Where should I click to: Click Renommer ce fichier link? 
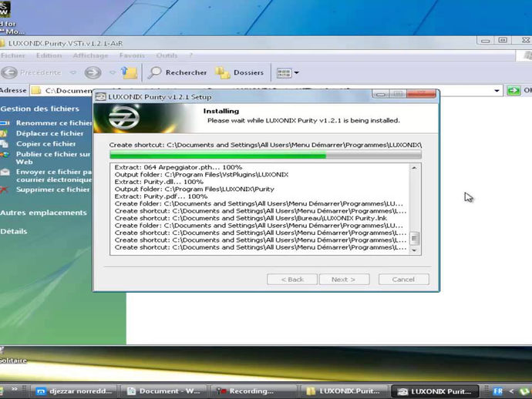tap(54, 123)
